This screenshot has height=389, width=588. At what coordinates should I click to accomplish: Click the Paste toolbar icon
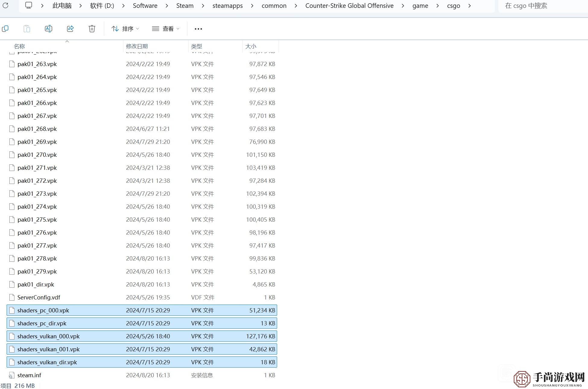click(x=27, y=29)
